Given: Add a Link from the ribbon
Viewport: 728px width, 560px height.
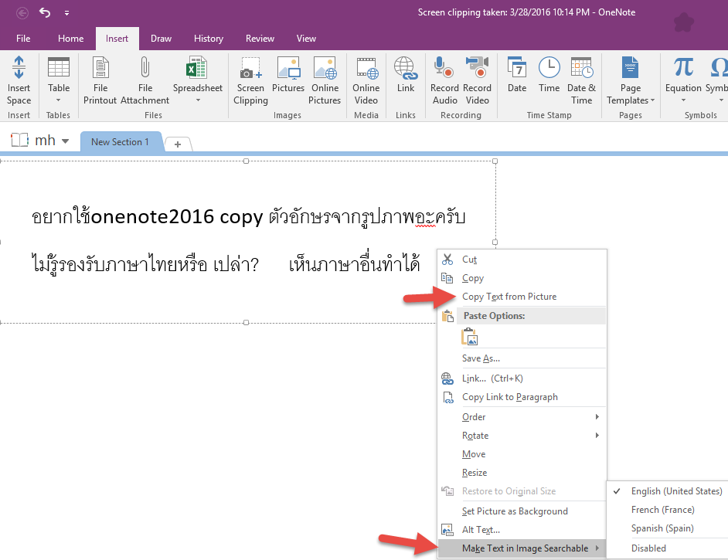Looking at the screenshot, I should [x=405, y=75].
